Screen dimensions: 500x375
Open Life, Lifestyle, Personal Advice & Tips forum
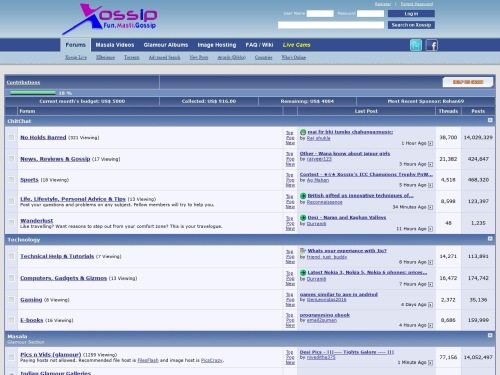tap(73, 199)
